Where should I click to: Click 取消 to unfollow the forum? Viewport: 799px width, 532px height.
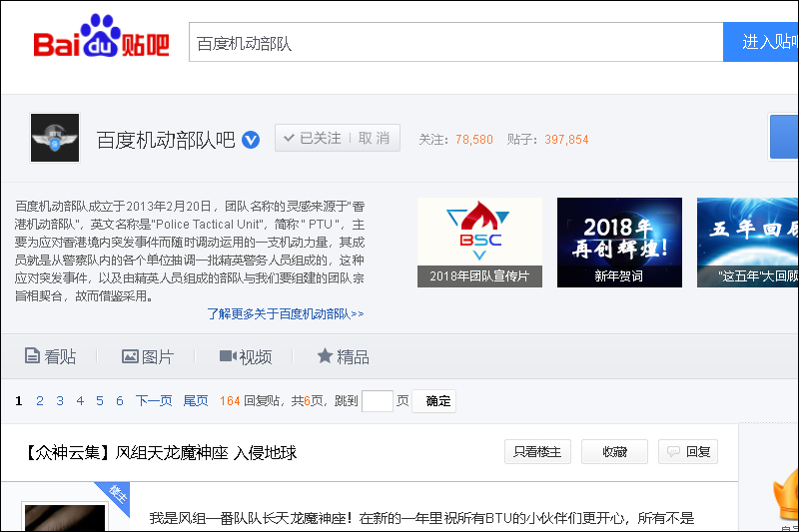click(x=374, y=138)
